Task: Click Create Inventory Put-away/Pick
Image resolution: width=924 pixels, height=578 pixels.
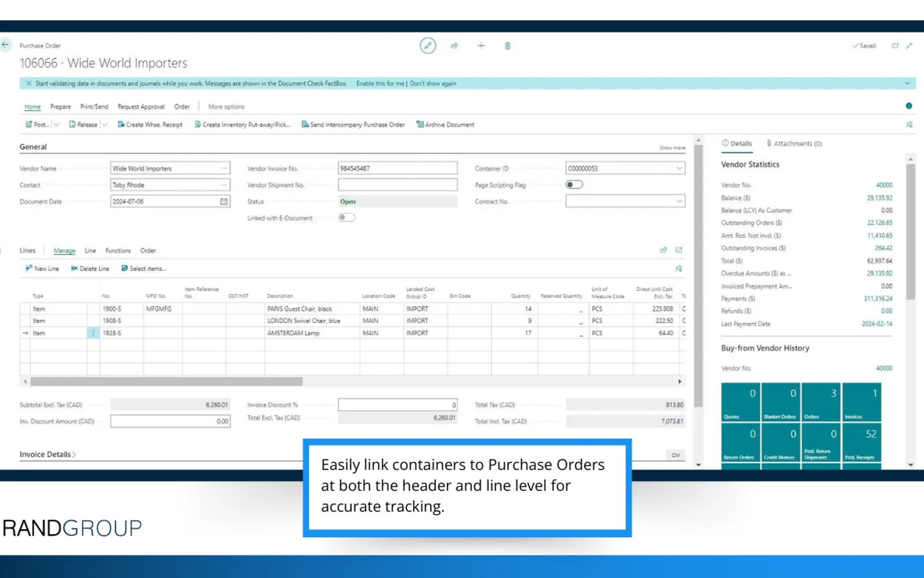Action: tap(242, 124)
